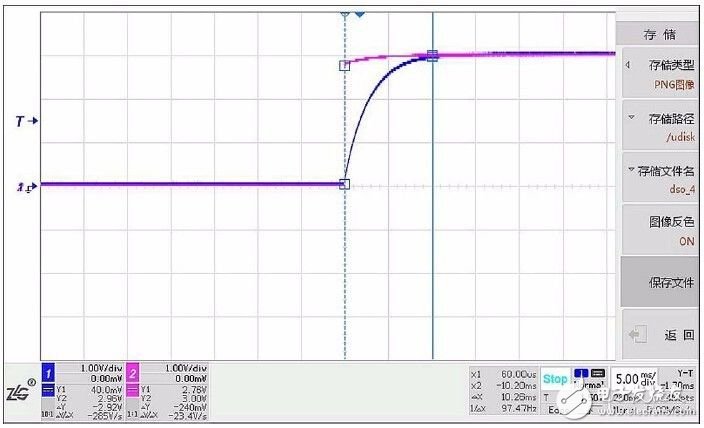The width and height of the screenshot is (704, 428).
Task: Click the lower cursor square at waveform start
Action: (x=345, y=184)
